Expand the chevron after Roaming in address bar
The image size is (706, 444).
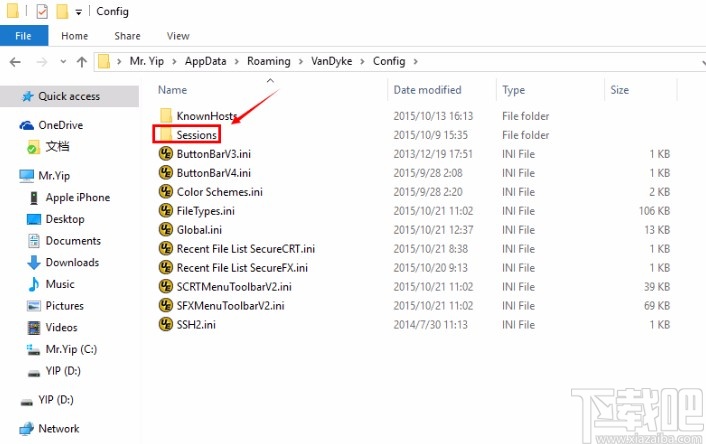[301, 61]
